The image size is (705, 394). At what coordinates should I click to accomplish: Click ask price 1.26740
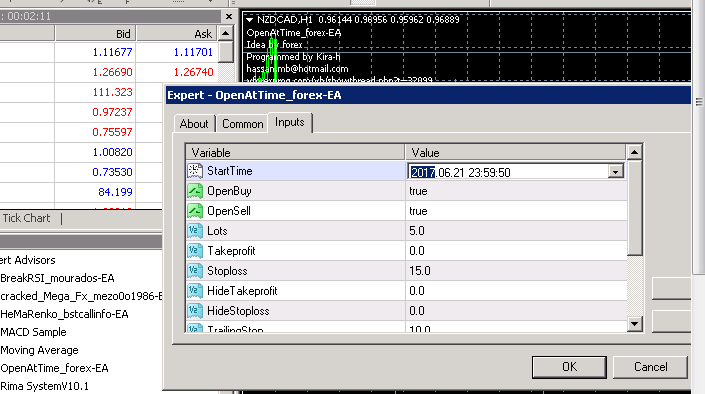[x=193, y=72]
